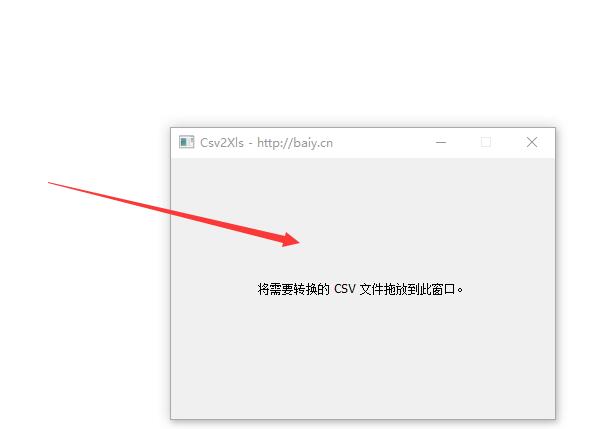Click the Csv2Xls app icon in title bar

(x=186, y=142)
